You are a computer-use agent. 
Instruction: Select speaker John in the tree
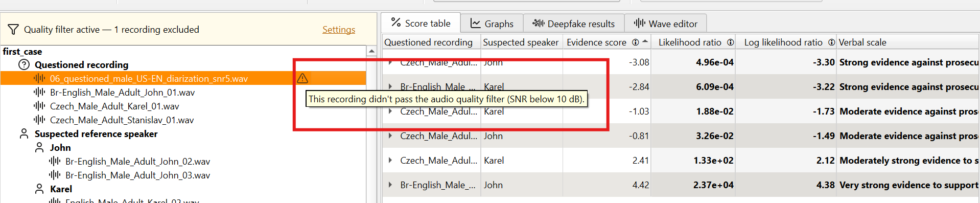(60, 147)
